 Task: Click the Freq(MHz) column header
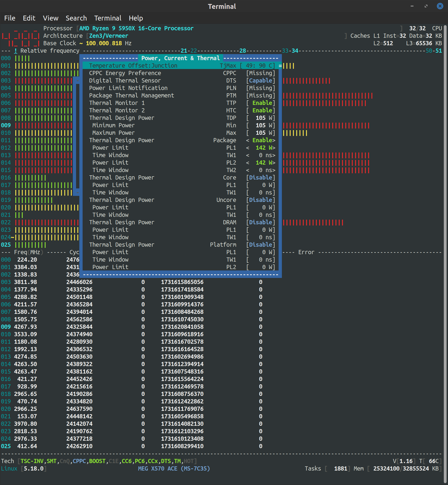coord(29,252)
